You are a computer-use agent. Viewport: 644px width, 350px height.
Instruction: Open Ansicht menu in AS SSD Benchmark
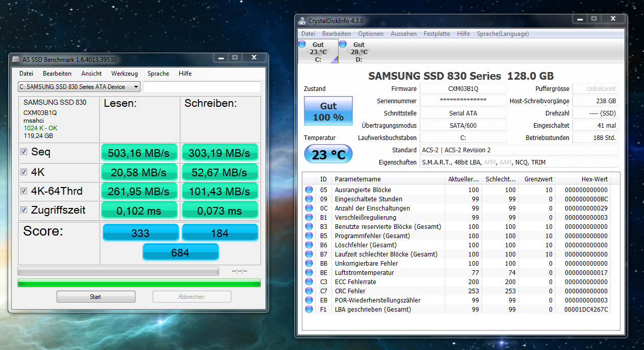point(91,74)
